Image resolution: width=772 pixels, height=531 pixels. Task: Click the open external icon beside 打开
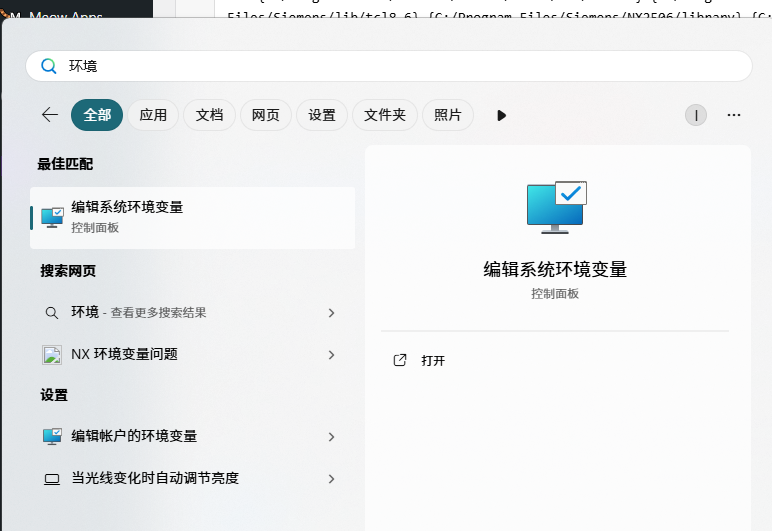click(400, 360)
